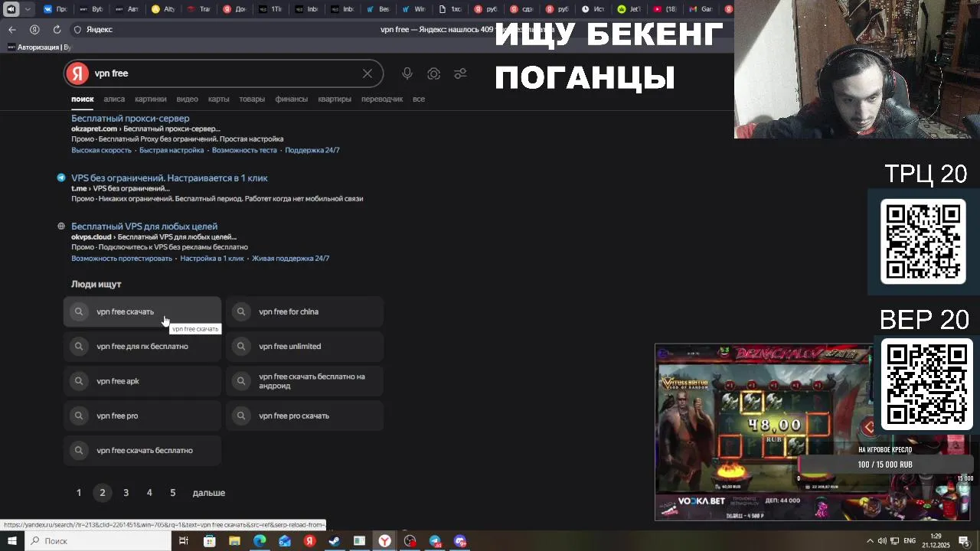Switch to the алиса tab
The width and height of the screenshot is (980, 551).
click(x=114, y=99)
